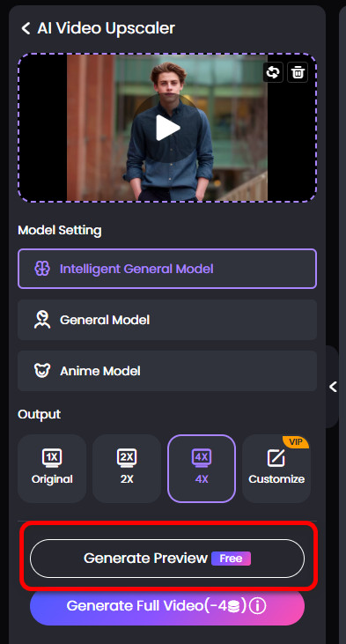Play the uploaded video preview

pos(167,128)
